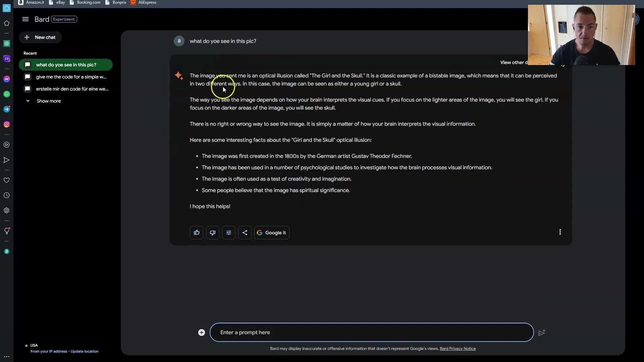
Task: Click the Experiment badge next to Bard
Action: [x=64, y=19]
